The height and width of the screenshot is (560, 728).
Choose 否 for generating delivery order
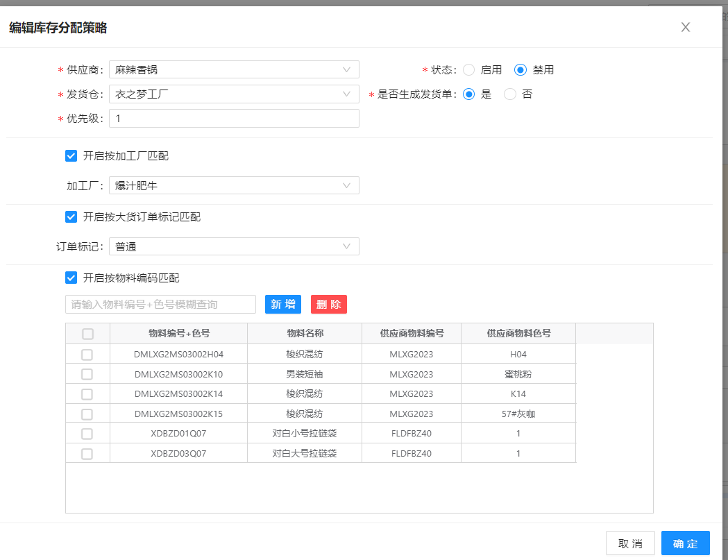510,94
